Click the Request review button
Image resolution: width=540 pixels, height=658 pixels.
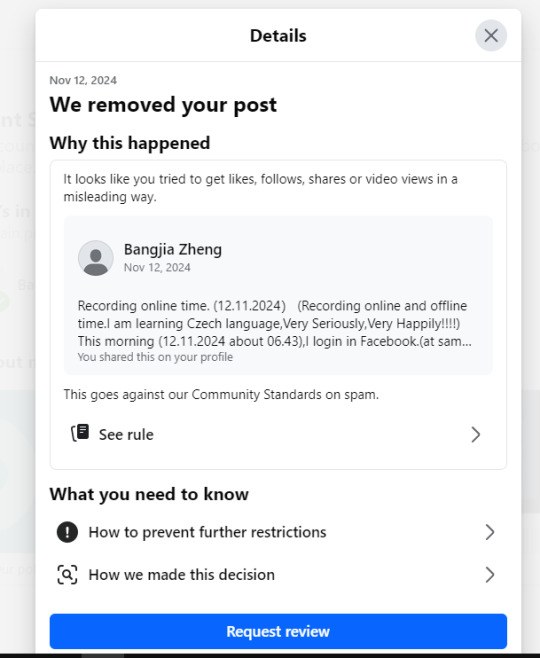tap(278, 631)
